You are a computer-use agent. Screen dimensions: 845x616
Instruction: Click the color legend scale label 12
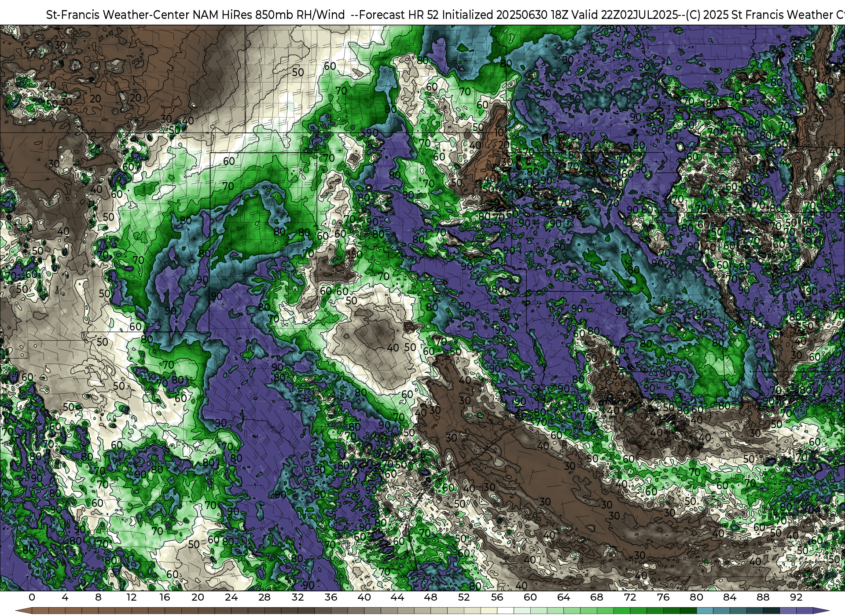click(x=132, y=597)
